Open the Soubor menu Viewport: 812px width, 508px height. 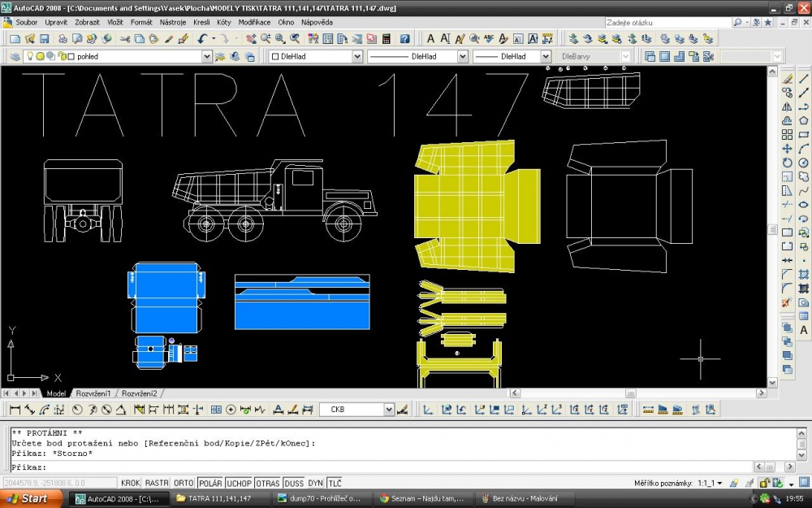click(x=27, y=22)
